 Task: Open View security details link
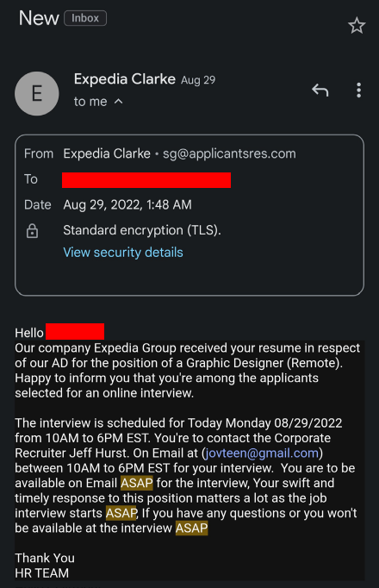[x=123, y=252]
